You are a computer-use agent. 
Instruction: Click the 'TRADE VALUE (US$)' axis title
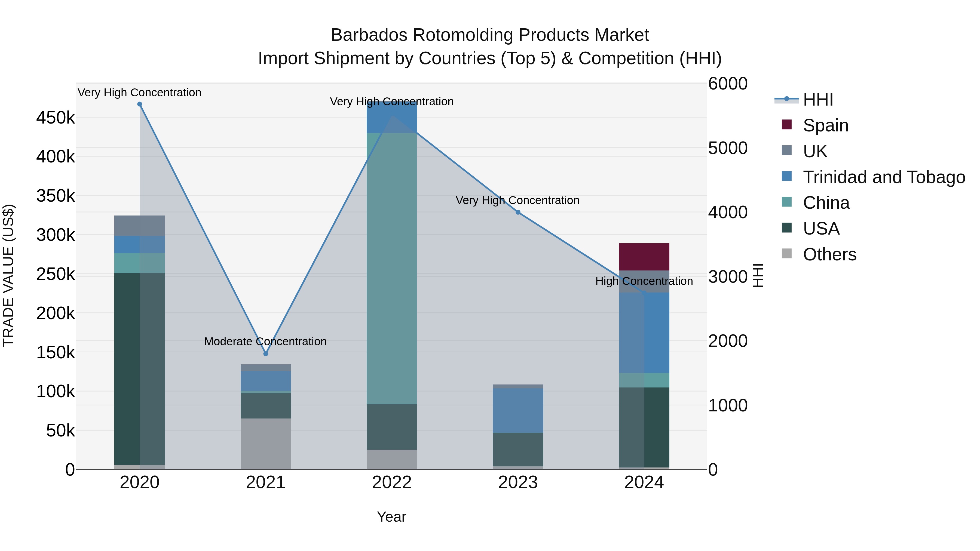pos(8,275)
